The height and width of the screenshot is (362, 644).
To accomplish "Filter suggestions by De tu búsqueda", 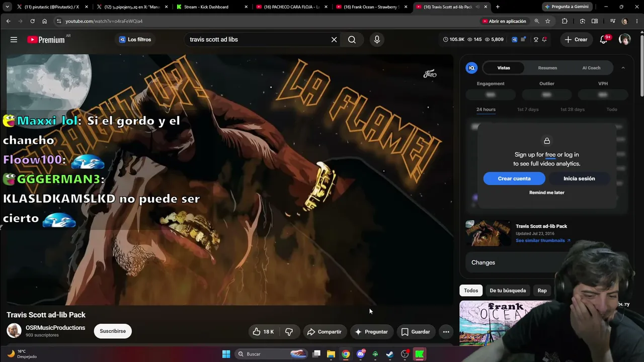I will [x=508, y=291].
